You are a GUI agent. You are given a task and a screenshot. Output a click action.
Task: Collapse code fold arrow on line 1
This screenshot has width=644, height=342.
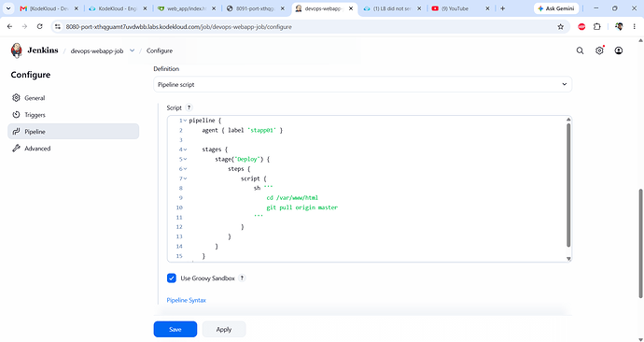pos(185,121)
